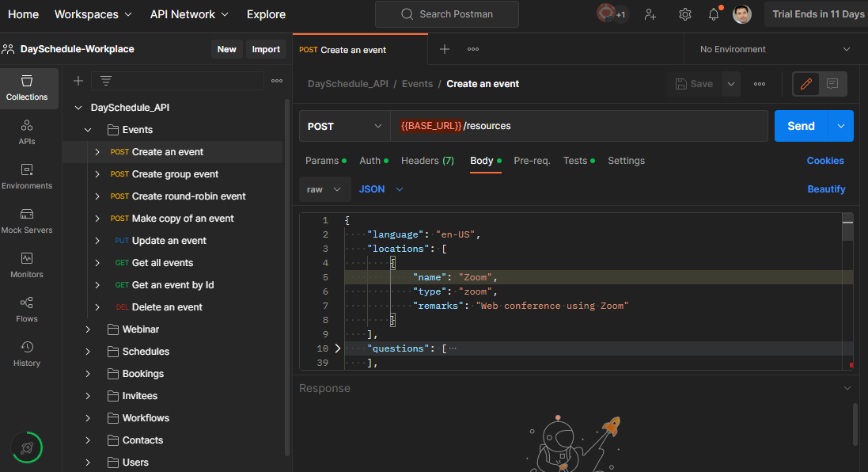Open Postman notifications bell
Screen dimensions: 868x472
pyautogui.click(x=713, y=13)
